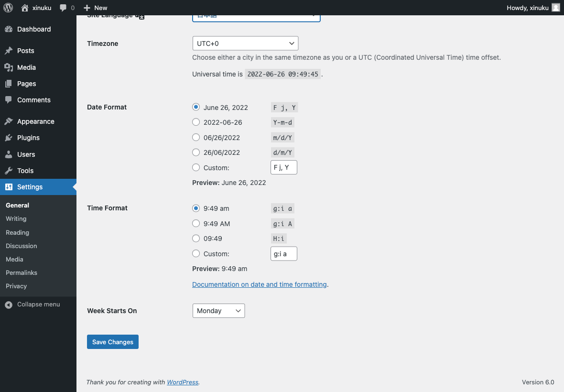Click the WordPress logo icon
The width and height of the screenshot is (564, 392).
pos(8,8)
